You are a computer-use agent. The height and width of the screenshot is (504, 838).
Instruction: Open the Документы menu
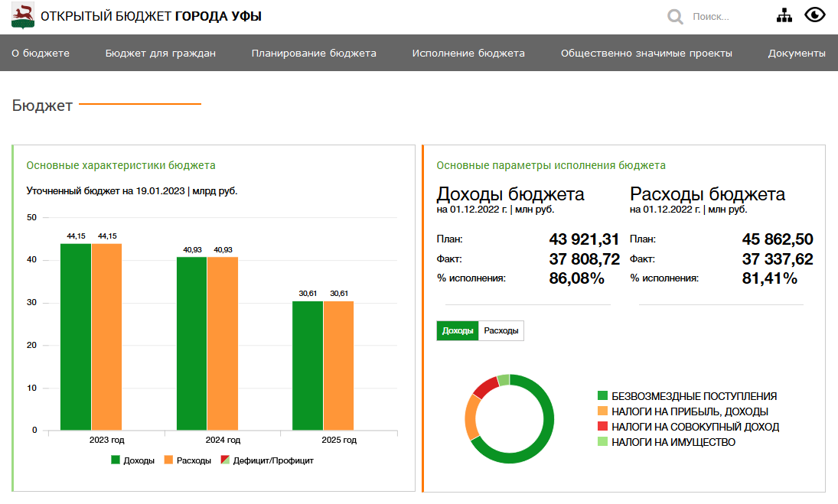pyautogui.click(x=797, y=53)
